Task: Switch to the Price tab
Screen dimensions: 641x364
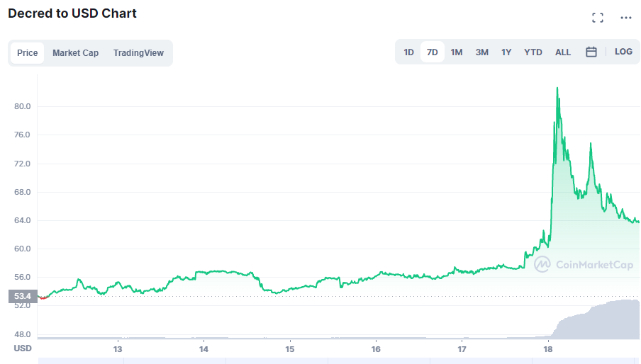Action: click(x=28, y=53)
